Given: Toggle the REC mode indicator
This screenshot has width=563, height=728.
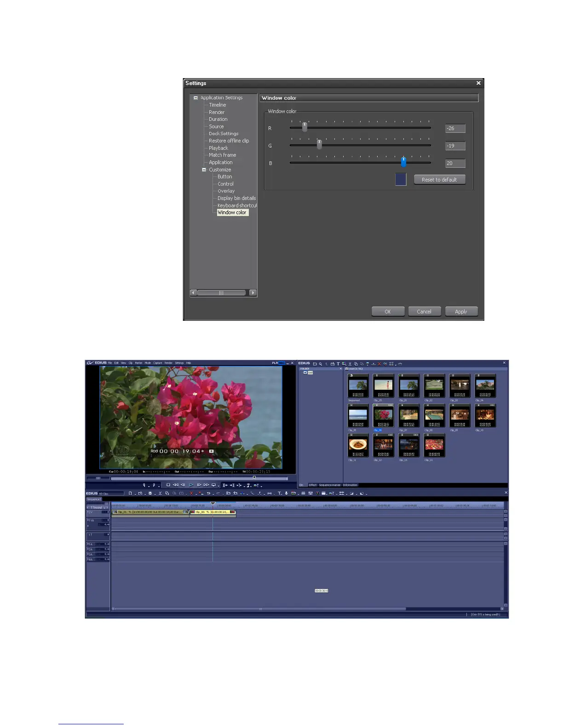Looking at the screenshot, I should coord(281,363).
